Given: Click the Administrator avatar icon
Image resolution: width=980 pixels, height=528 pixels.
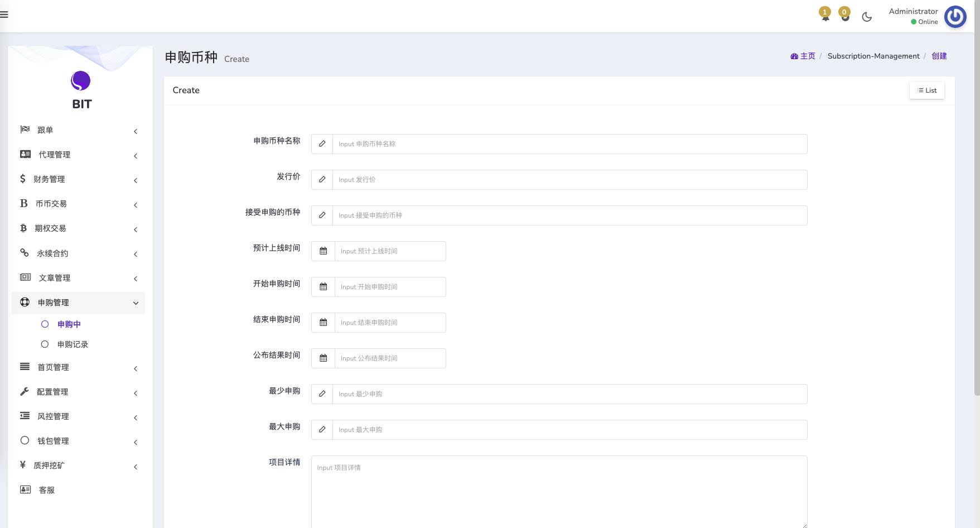Looking at the screenshot, I should click(955, 17).
